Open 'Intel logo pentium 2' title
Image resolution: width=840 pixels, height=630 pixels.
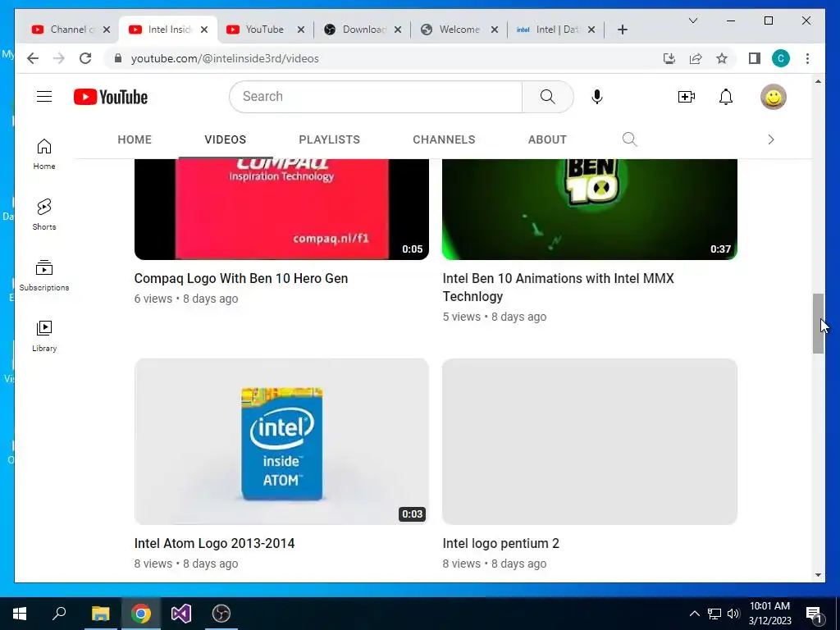(x=501, y=543)
